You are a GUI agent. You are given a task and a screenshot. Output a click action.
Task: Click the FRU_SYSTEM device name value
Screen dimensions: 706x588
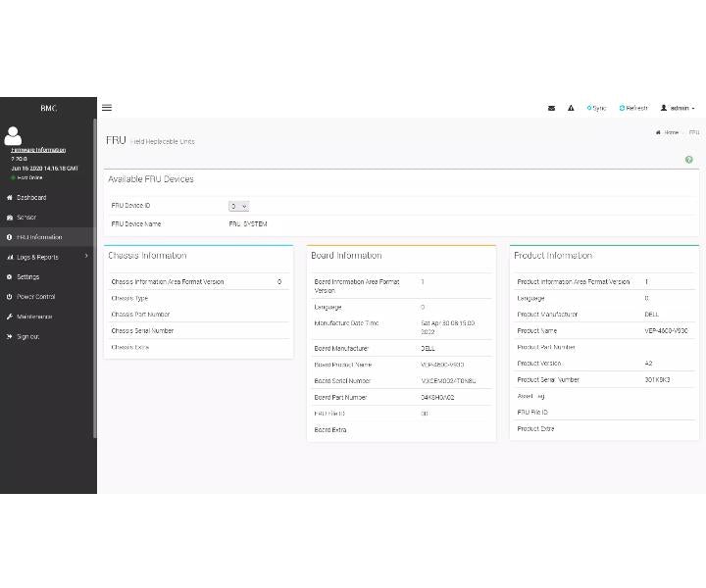pyautogui.click(x=248, y=224)
